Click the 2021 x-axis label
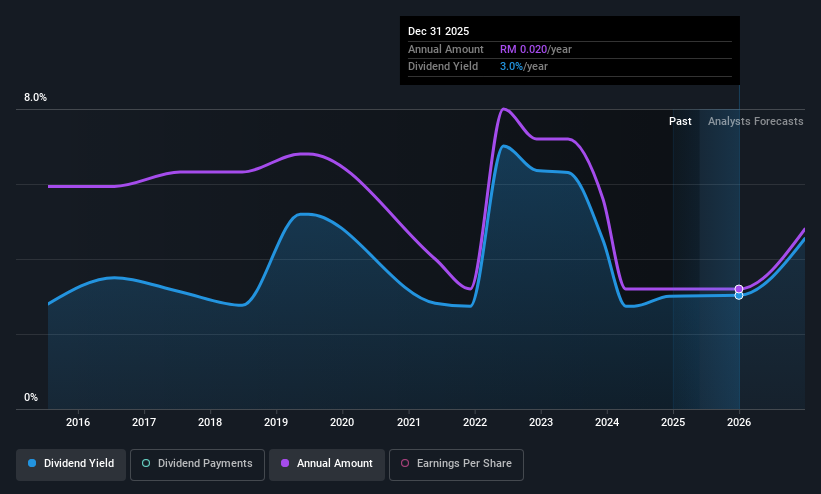Image resolution: width=821 pixels, height=494 pixels. [408, 422]
